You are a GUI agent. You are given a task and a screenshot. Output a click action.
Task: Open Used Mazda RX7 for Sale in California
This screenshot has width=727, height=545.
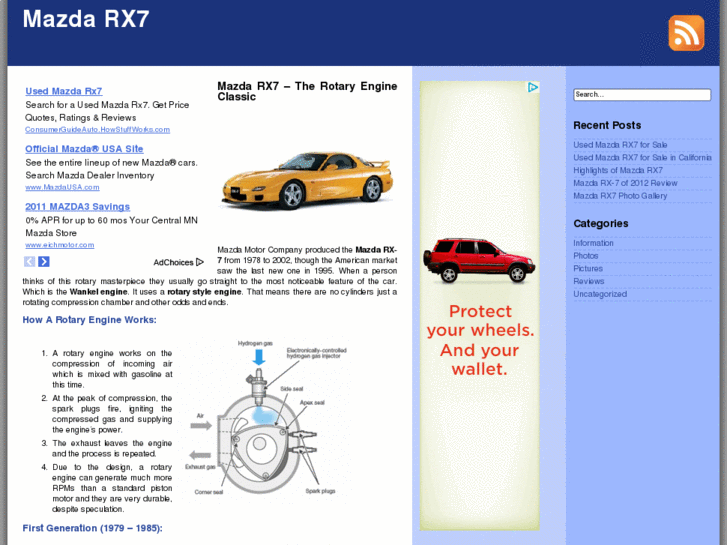(642, 158)
